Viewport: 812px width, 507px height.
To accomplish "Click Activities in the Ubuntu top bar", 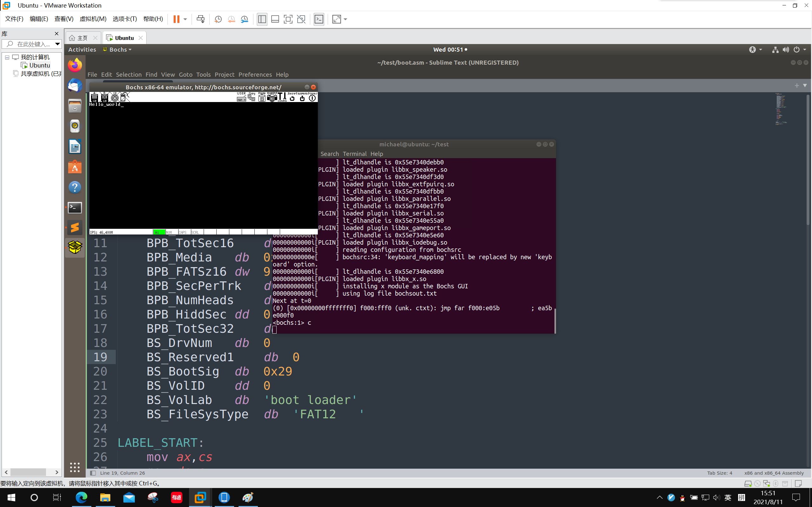I will point(82,49).
